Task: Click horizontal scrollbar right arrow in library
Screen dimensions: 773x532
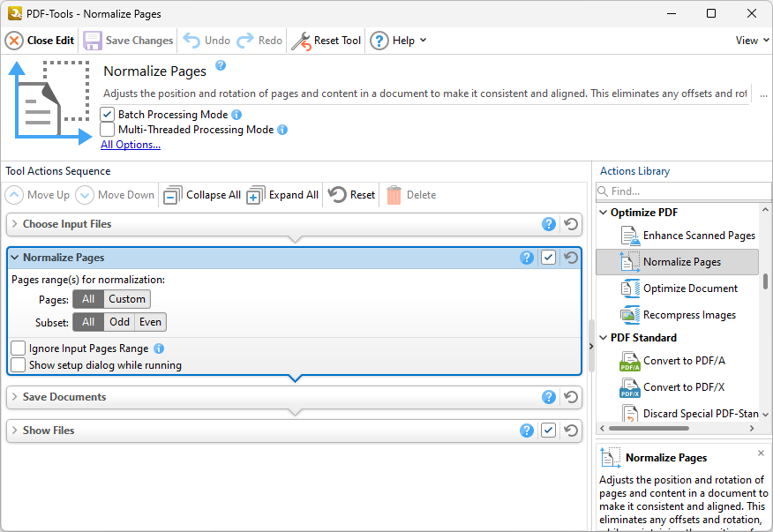Action: pyautogui.click(x=752, y=429)
